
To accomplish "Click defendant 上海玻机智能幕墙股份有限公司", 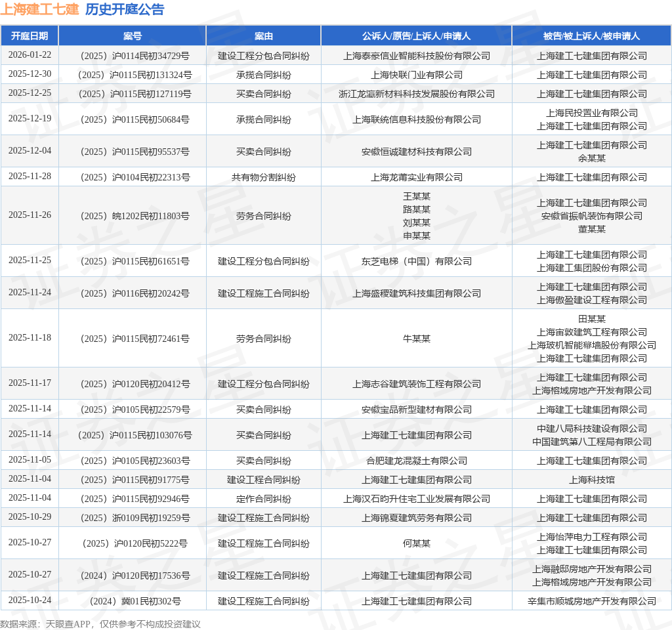I will pos(592,345).
